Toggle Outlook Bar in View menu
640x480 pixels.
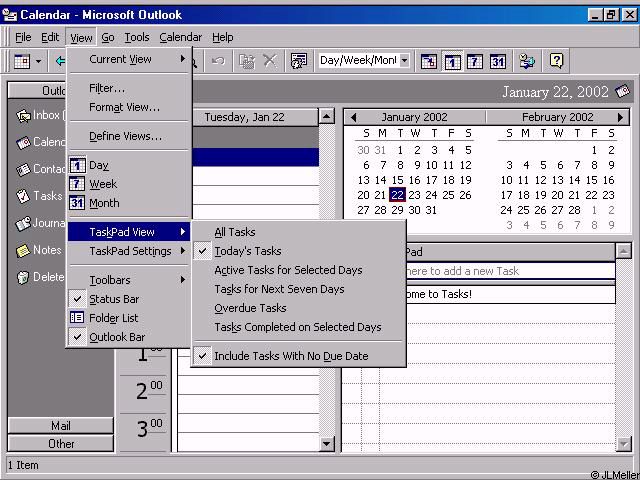click(x=129, y=337)
